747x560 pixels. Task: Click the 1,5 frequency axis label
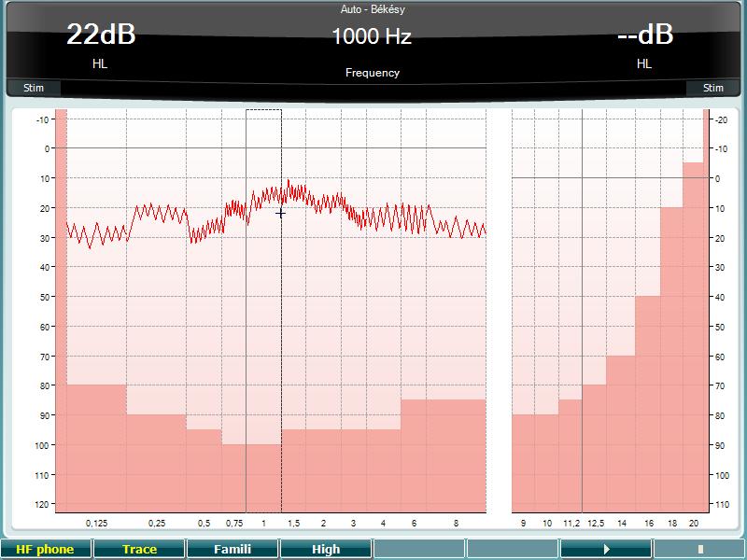pyautogui.click(x=293, y=524)
